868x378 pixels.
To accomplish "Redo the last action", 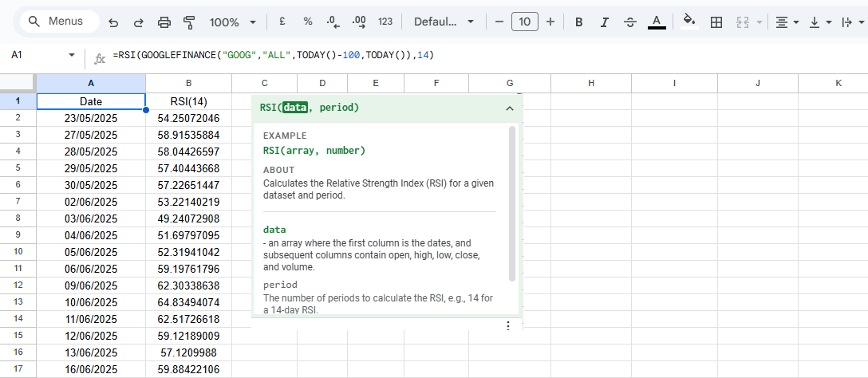I will coord(139,22).
